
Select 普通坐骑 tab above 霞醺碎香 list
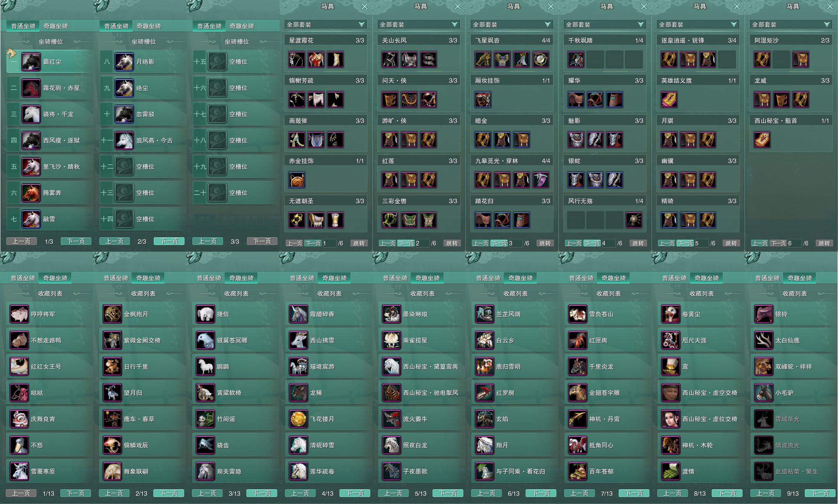[x=302, y=278]
